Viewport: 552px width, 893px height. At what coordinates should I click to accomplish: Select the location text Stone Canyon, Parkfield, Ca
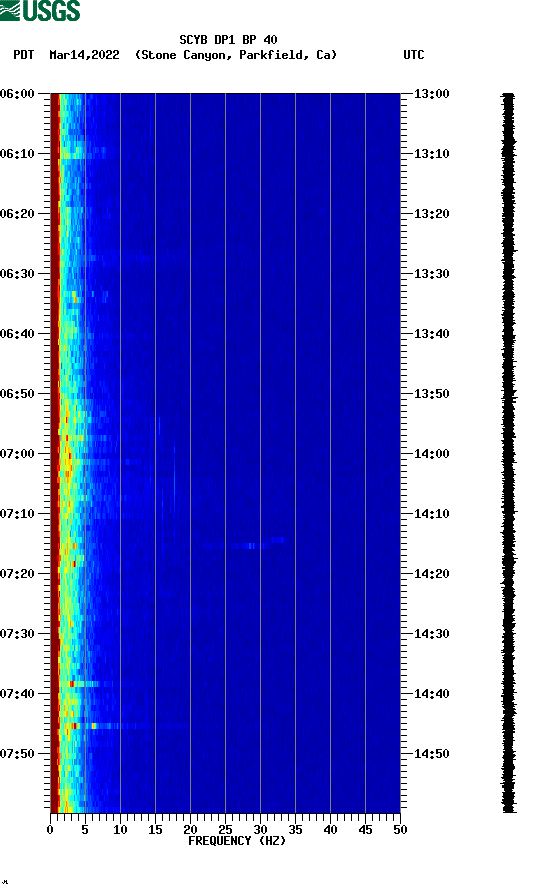[x=236, y=55]
